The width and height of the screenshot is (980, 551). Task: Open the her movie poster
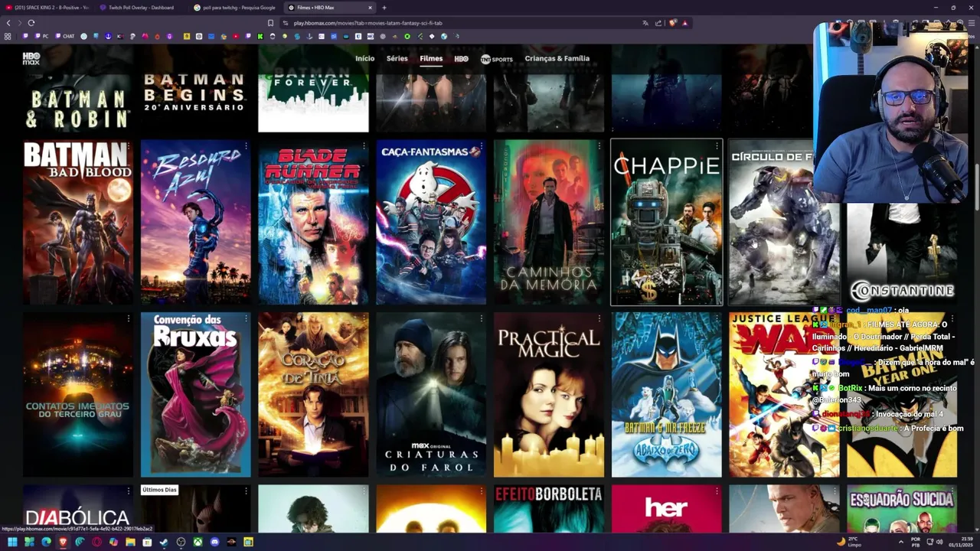coord(666,509)
